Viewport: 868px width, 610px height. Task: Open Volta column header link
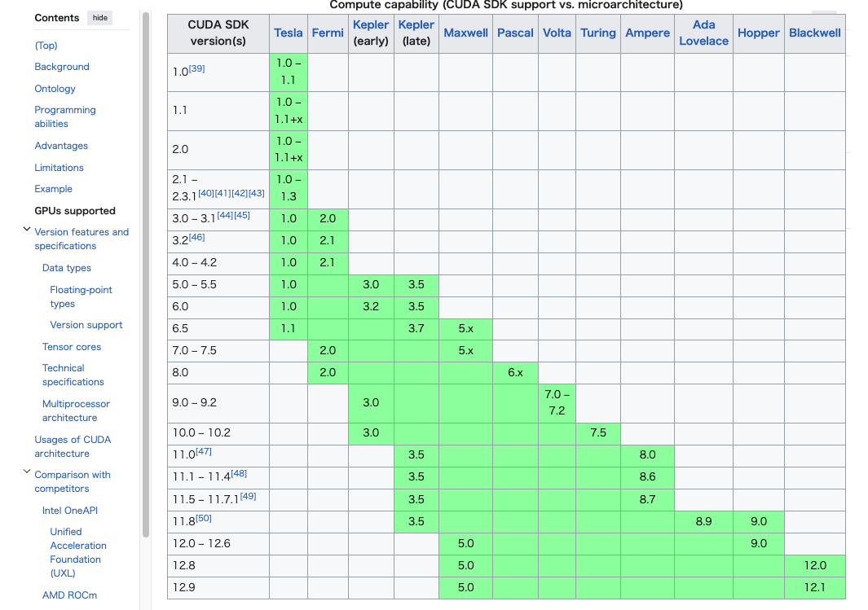557,33
